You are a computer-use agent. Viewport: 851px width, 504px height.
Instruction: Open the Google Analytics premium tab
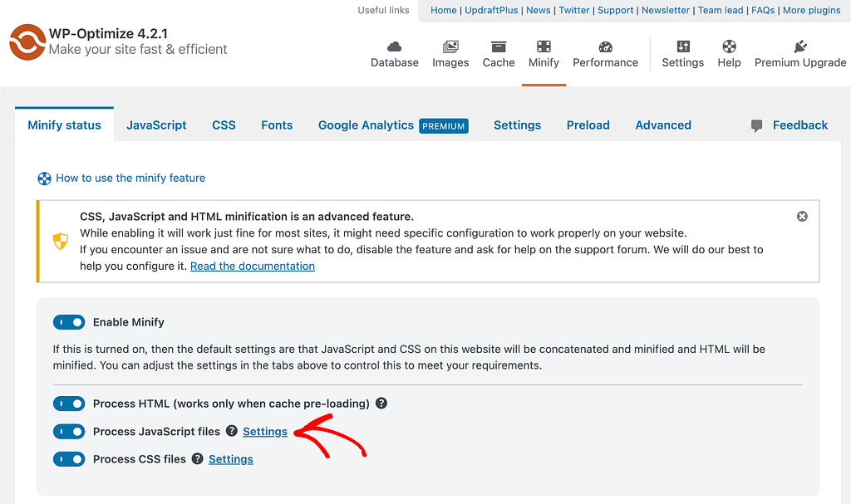pyautogui.click(x=393, y=125)
